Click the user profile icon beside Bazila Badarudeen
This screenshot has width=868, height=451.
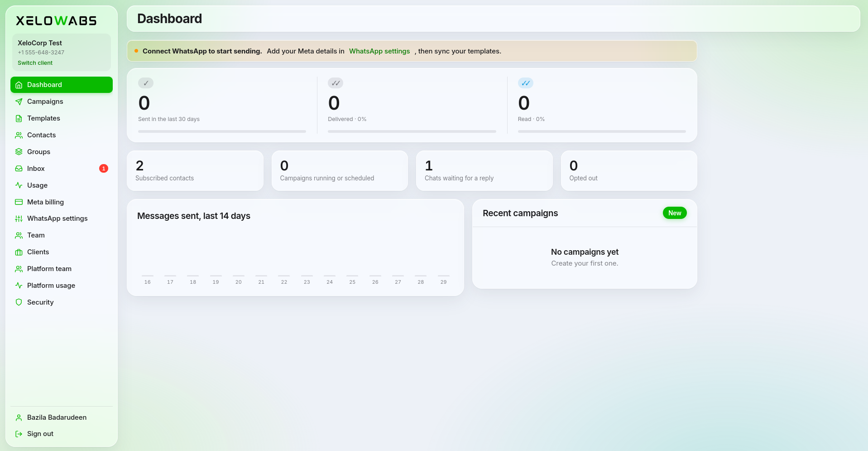pyautogui.click(x=19, y=417)
